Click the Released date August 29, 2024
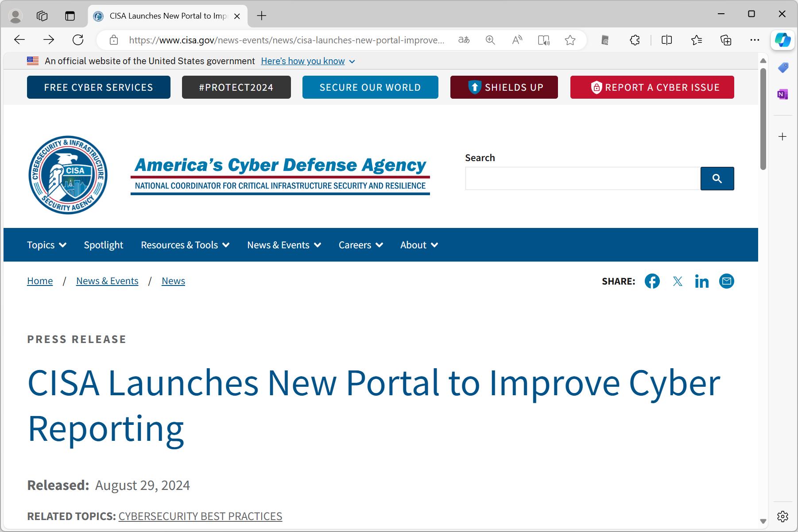The image size is (798, 532). (143, 485)
